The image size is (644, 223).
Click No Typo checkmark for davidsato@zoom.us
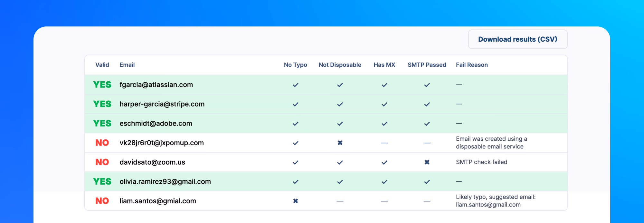295,162
